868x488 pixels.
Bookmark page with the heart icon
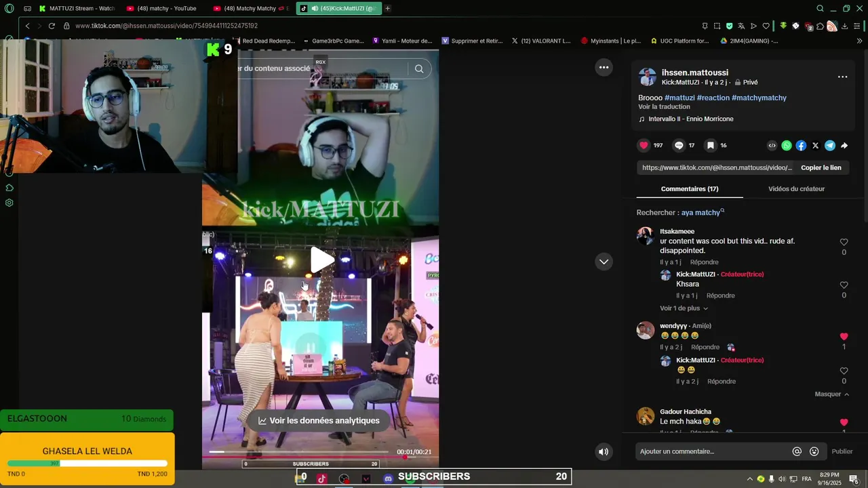[766, 26]
